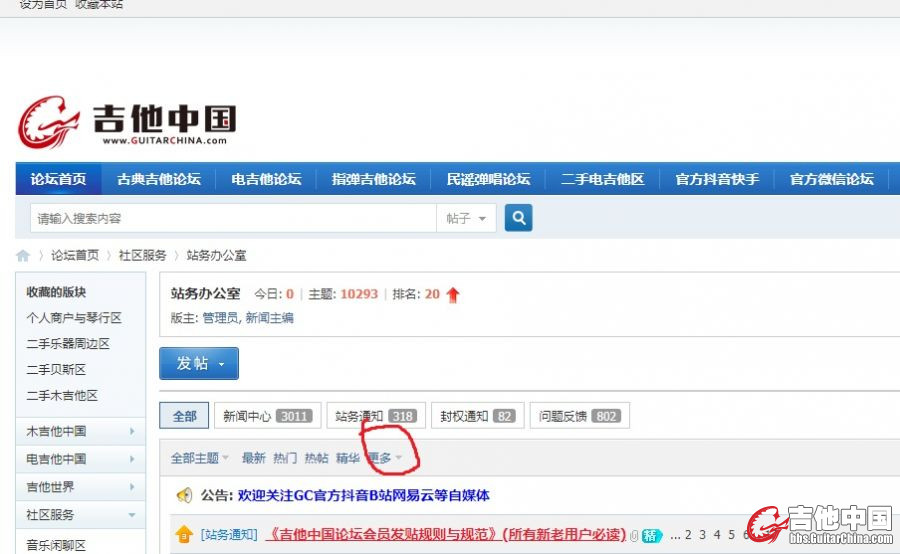Click the search content input field

pyautogui.click(x=233, y=218)
